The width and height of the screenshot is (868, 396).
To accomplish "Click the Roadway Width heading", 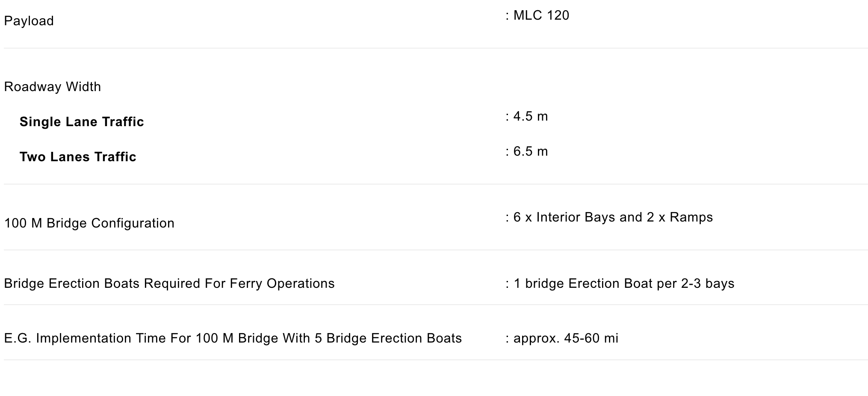I will coord(52,87).
